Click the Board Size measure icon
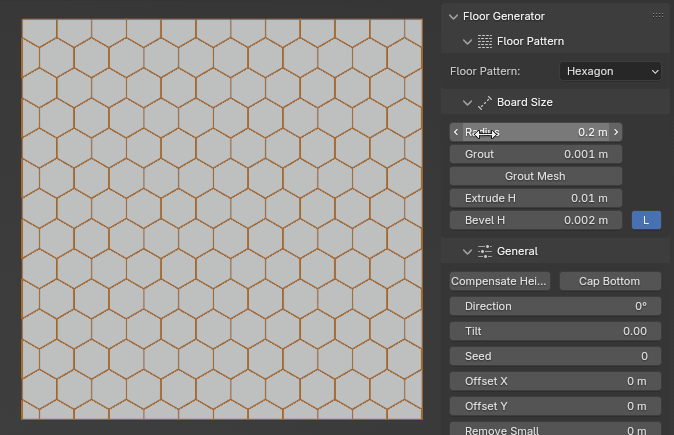 (485, 103)
